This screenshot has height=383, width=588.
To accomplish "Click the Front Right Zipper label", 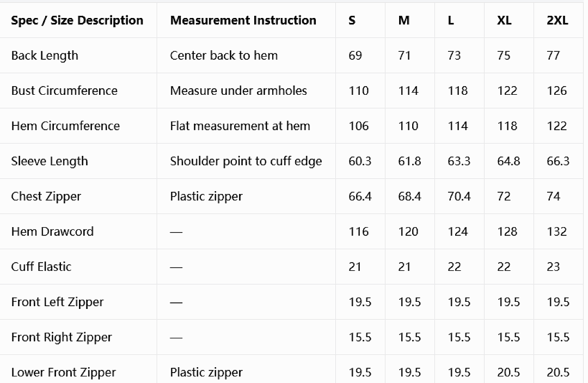I will [62, 337].
